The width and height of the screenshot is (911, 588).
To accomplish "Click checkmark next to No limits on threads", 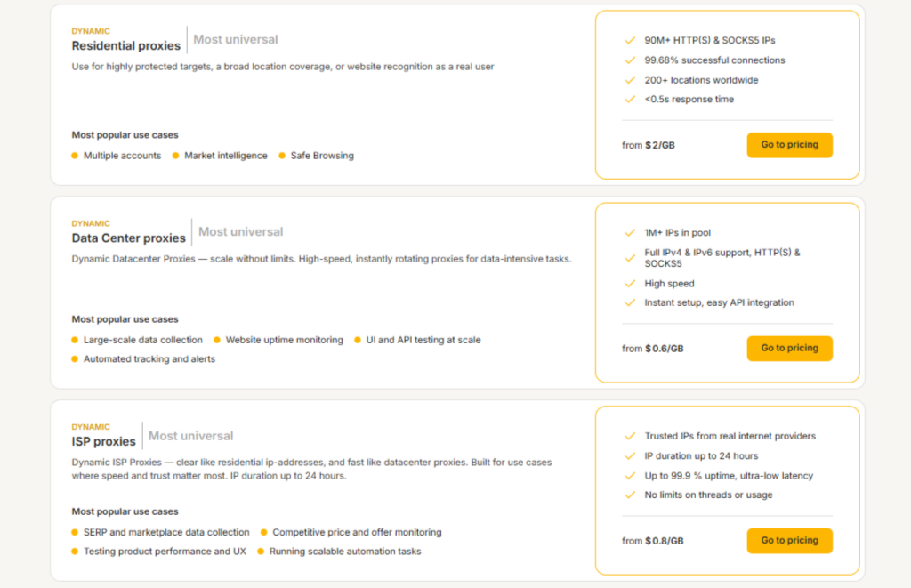I will pos(630,495).
